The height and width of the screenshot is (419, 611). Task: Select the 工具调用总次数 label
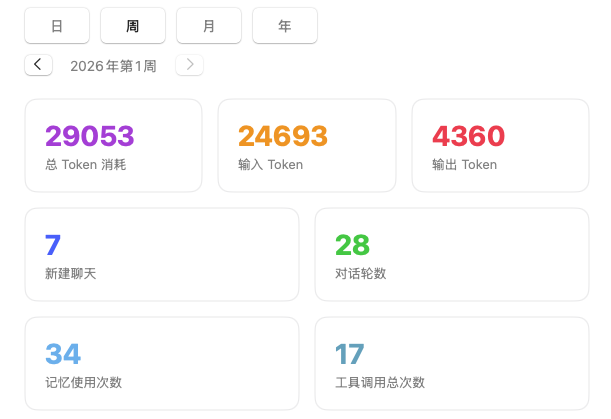point(380,382)
